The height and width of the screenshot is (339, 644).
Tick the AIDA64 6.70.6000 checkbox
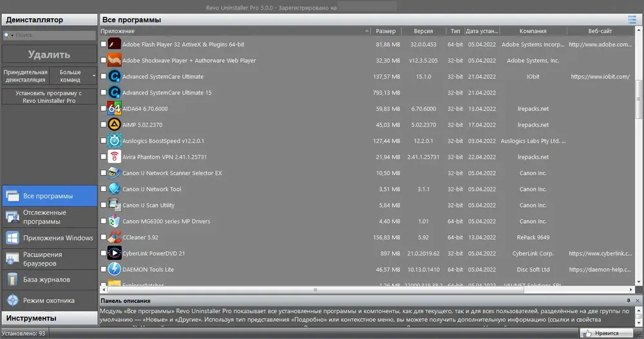tap(104, 108)
